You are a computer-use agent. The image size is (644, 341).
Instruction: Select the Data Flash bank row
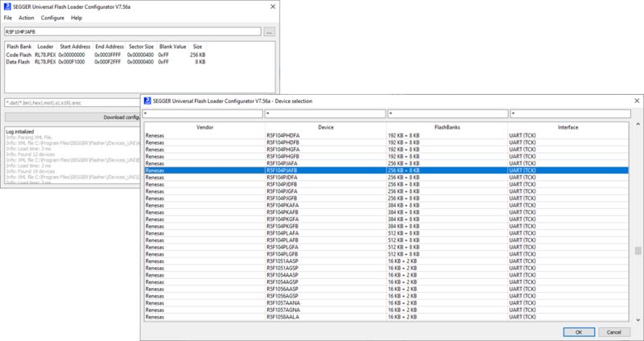coord(106,62)
